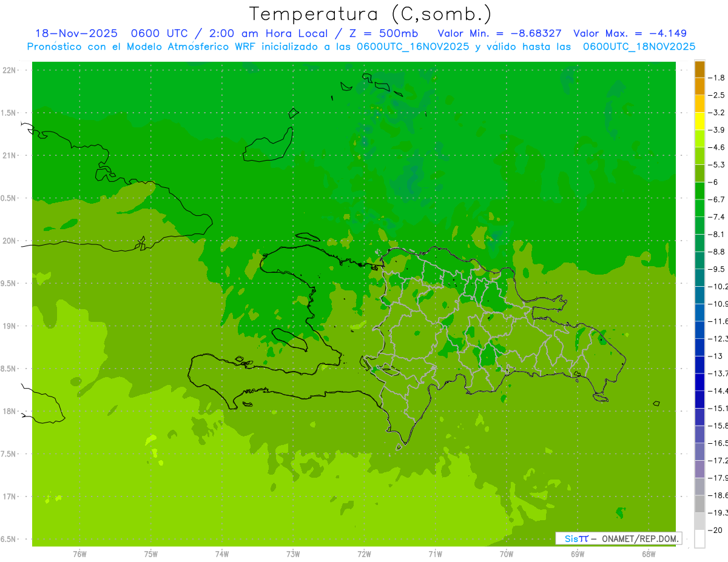Click the '21N' latitude label
728x562 pixels.
click(x=9, y=155)
